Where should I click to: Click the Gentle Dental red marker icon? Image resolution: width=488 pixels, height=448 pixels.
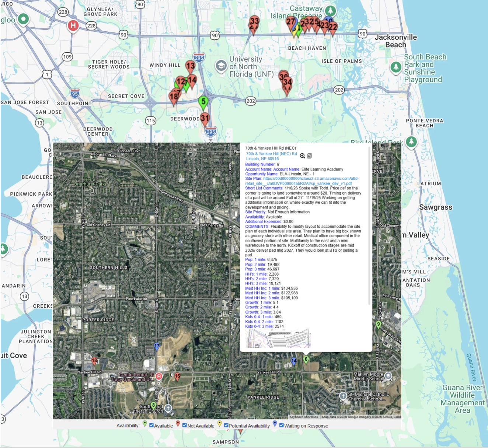tap(158, 376)
